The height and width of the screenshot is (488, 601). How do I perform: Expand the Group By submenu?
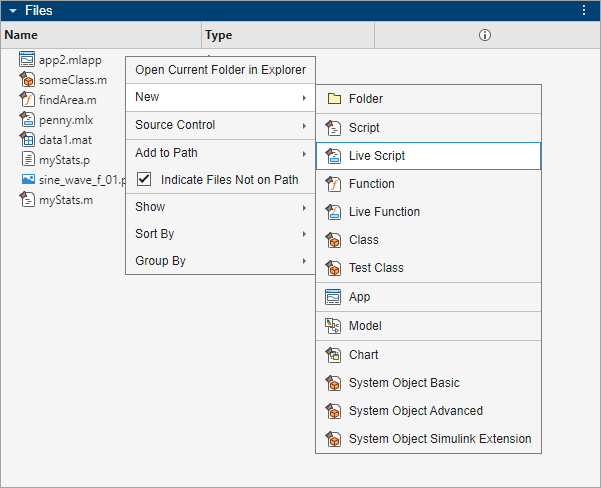tap(220, 261)
